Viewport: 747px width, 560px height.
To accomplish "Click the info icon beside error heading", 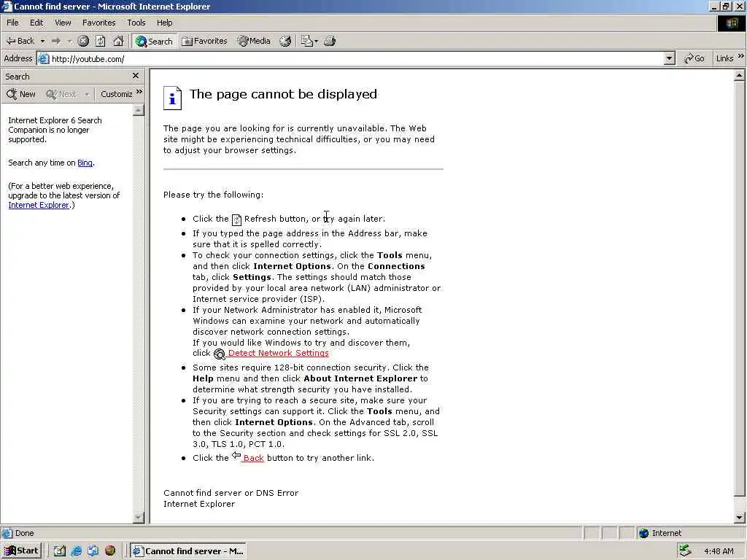I will tap(172, 98).
